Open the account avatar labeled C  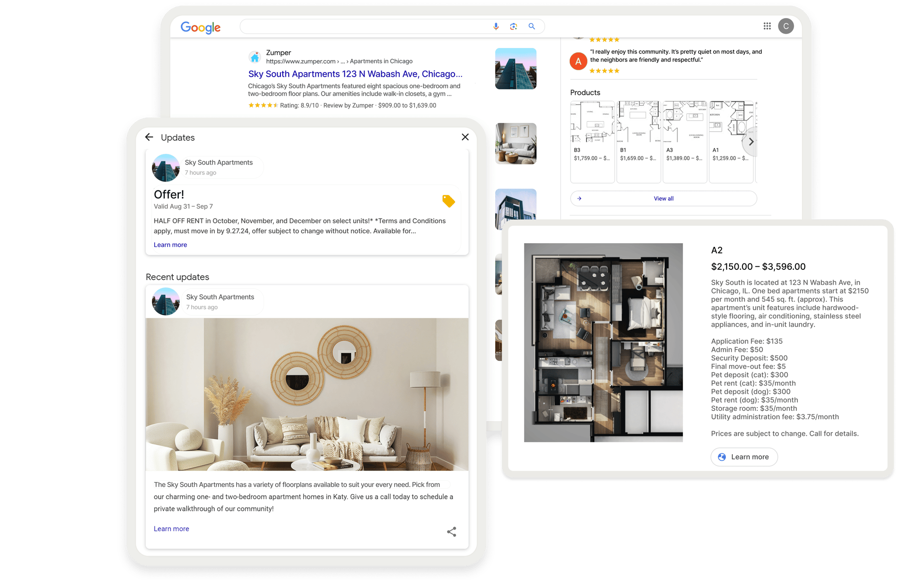coord(785,26)
